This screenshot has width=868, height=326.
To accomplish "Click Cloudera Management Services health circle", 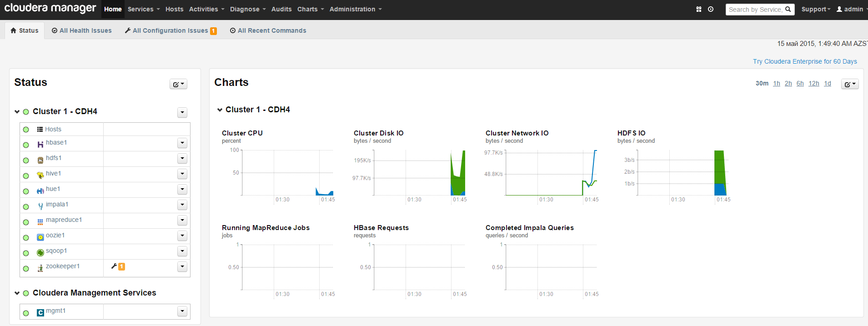I will (26, 293).
